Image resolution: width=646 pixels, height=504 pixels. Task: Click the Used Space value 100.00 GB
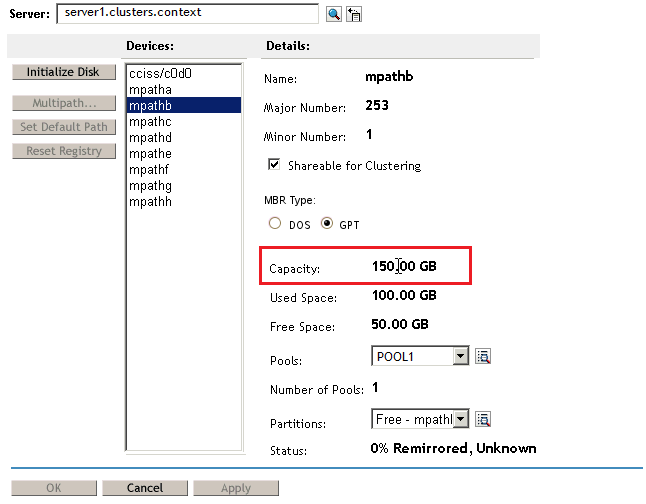click(404, 295)
